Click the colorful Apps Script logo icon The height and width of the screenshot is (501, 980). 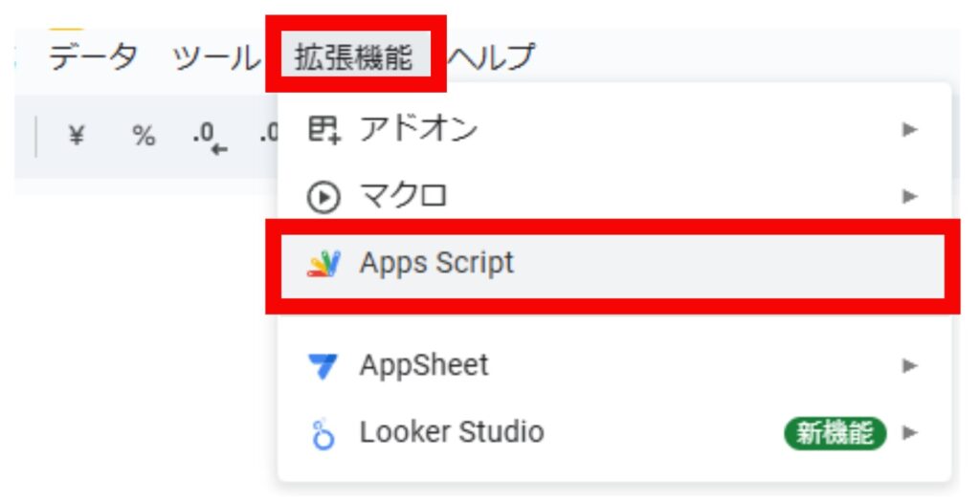pyautogui.click(x=323, y=264)
